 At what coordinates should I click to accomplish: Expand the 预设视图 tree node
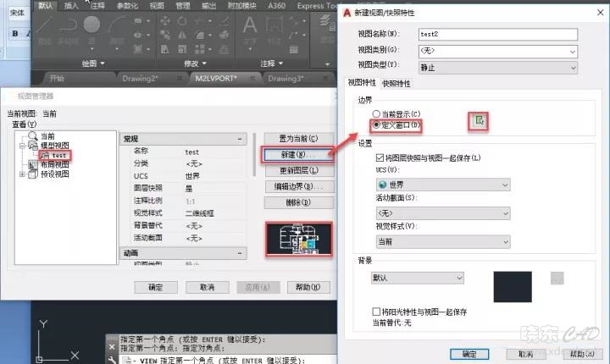click(22, 174)
